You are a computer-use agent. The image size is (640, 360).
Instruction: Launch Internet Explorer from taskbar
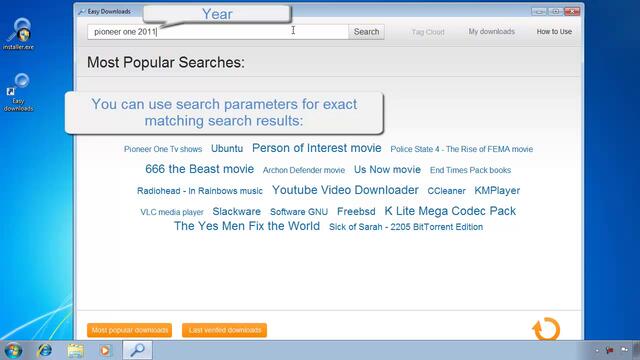[44, 351]
